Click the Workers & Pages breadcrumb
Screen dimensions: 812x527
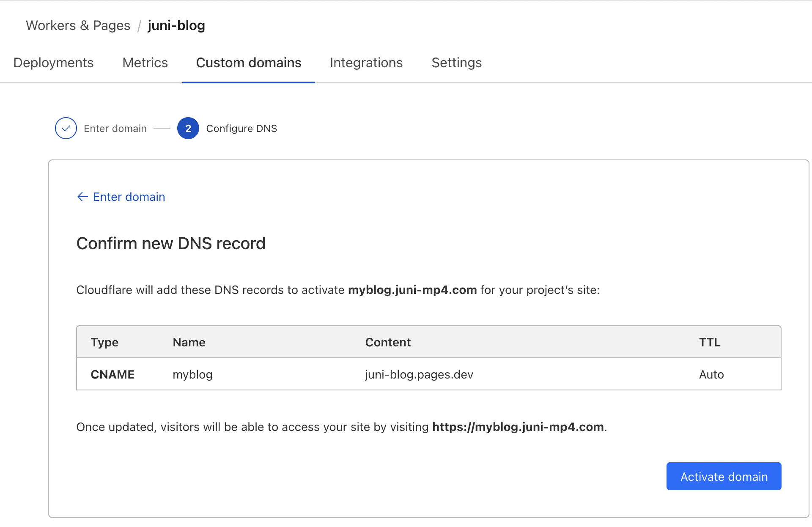tap(78, 25)
